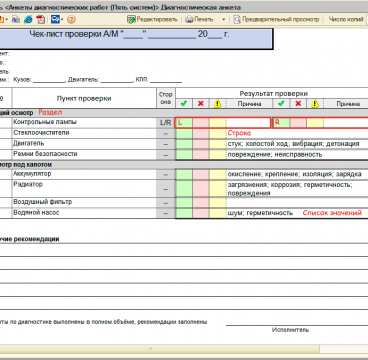
Task: Click green cell in Двигатель row
Action: [184, 144]
